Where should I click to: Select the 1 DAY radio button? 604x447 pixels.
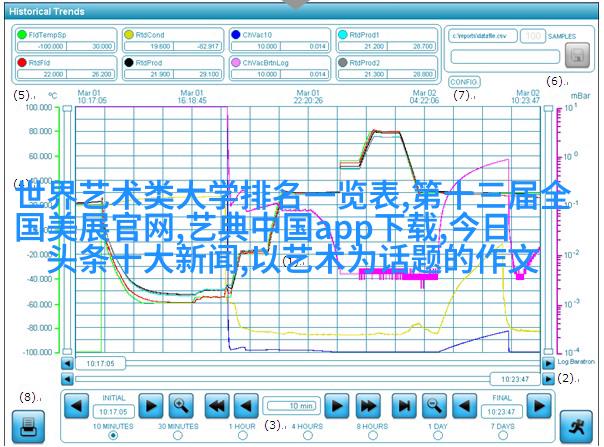pyautogui.click(x=438, y=436)
